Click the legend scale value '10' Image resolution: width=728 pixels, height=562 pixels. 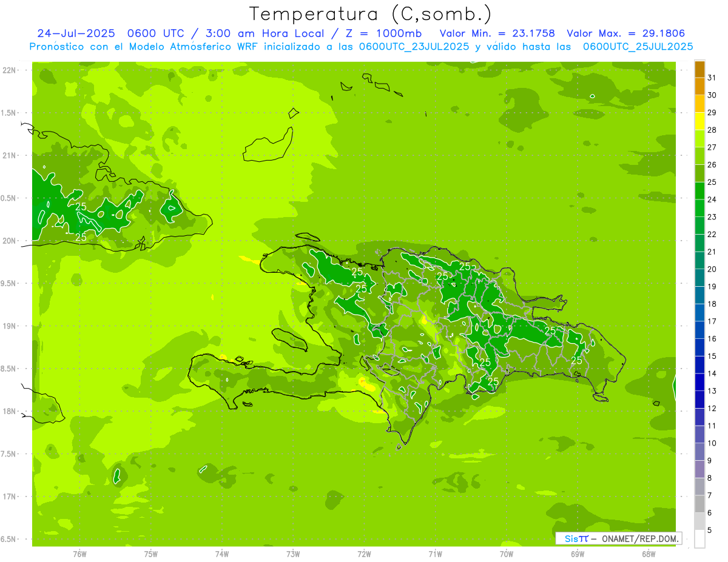[x=712, y=443]
